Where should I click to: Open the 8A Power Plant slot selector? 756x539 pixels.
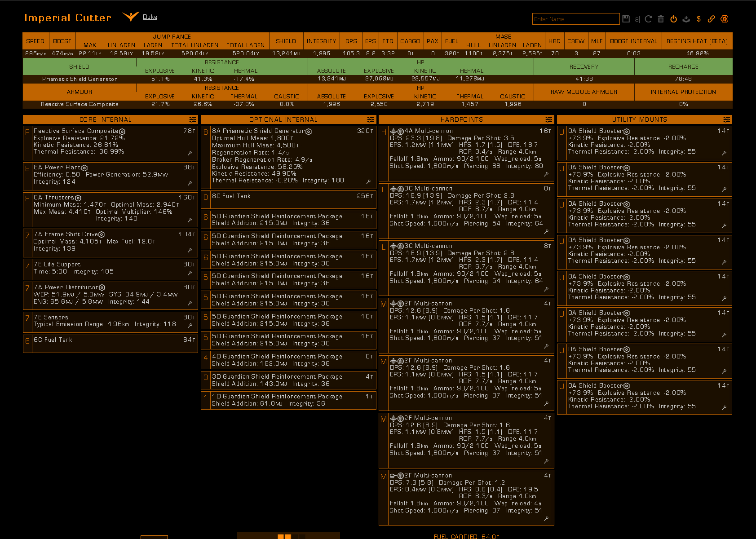[111, 175]
